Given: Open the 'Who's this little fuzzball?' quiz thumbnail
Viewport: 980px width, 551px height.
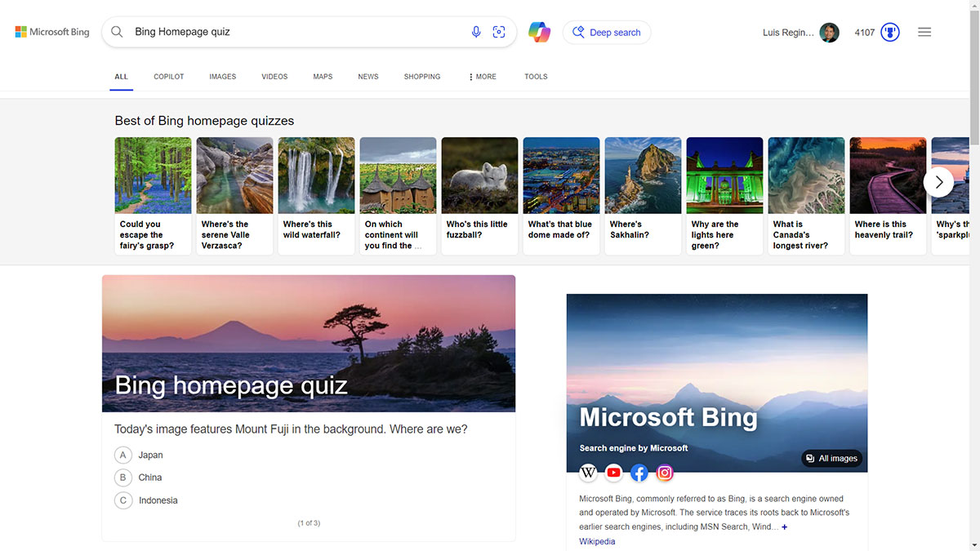Looking at the screenshot, I should (479, 196).
